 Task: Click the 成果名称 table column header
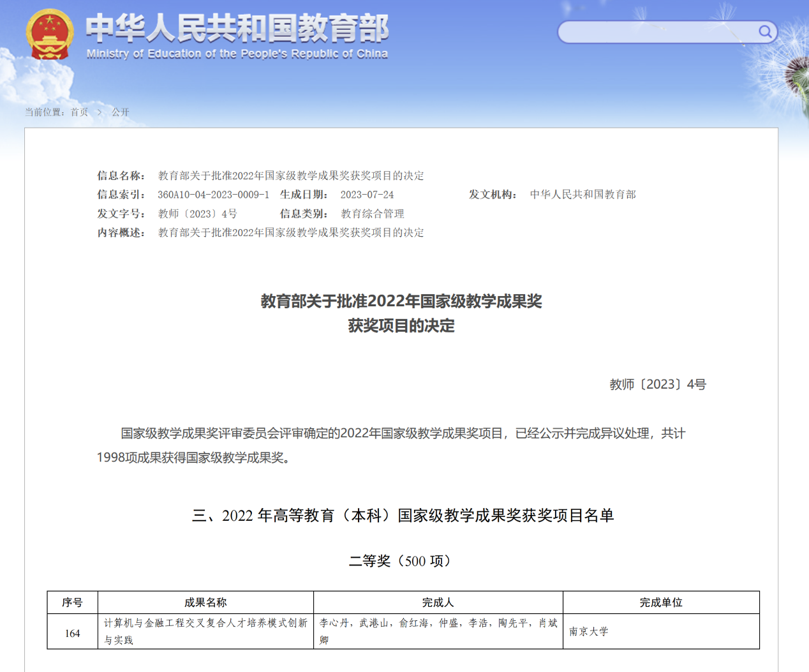coord(205,602)
